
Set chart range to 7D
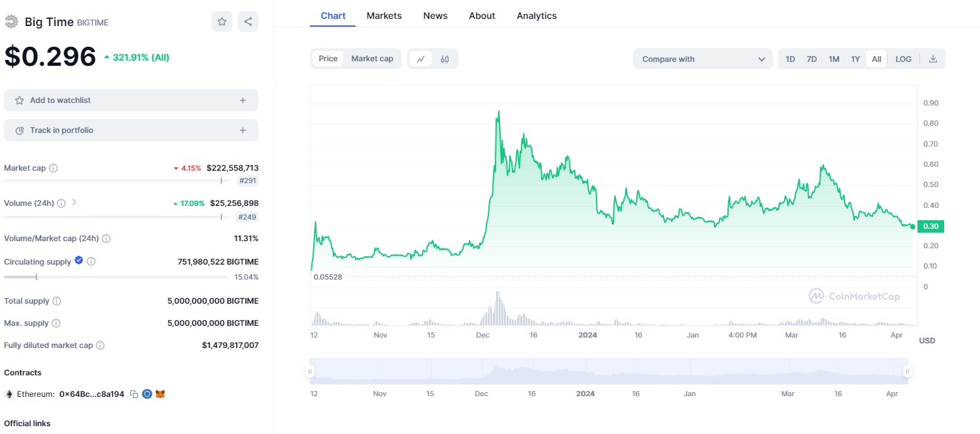[x=811, y=59]
